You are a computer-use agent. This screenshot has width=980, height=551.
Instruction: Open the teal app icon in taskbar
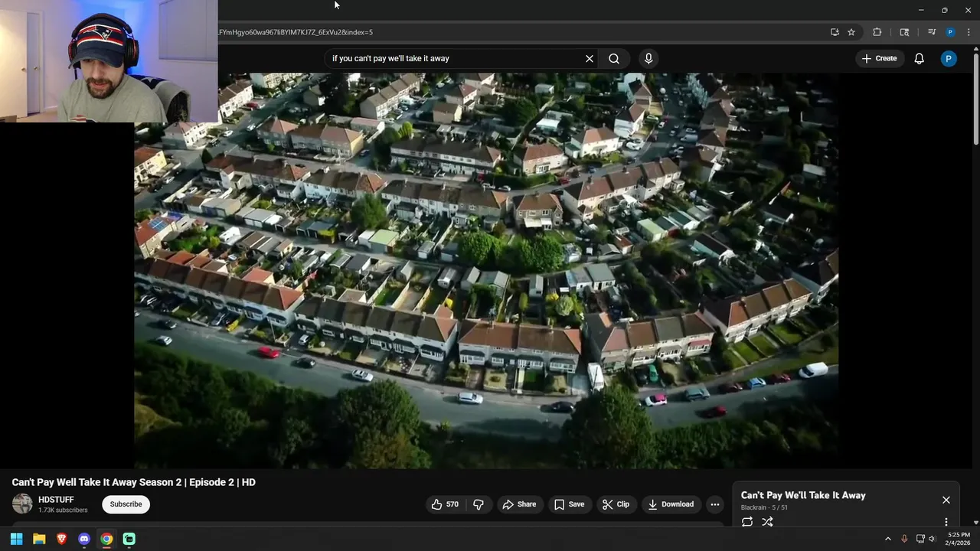click(129, 539)
